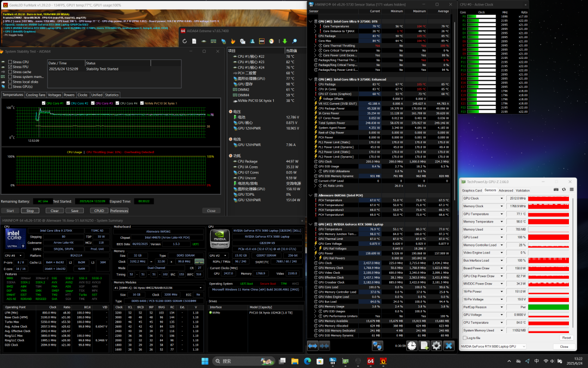This screenshot has width=588, height=368.
Task: Click HWiNFO collapse columns arrows icon
Action: tap(324, 346)
